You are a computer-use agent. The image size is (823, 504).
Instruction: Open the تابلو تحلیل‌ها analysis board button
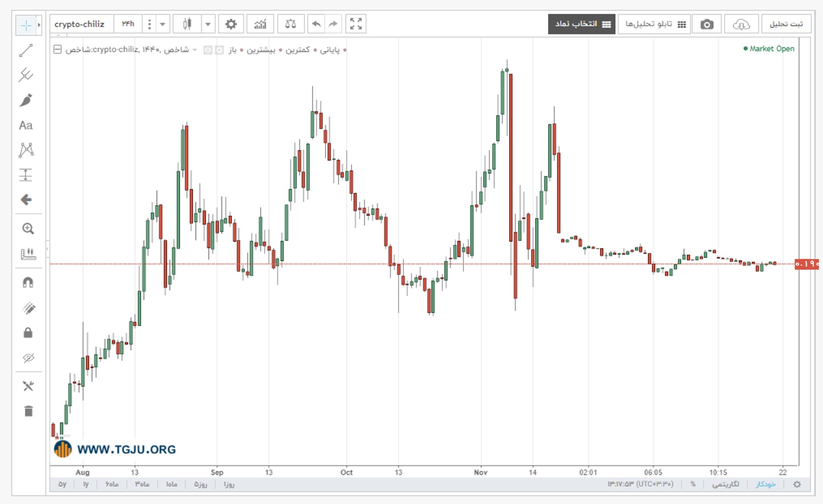pyautogui.click(x=655, y=24)
